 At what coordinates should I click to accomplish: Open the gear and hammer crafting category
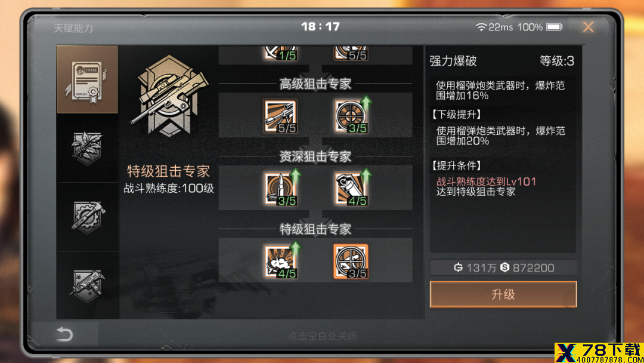[87, 217]
